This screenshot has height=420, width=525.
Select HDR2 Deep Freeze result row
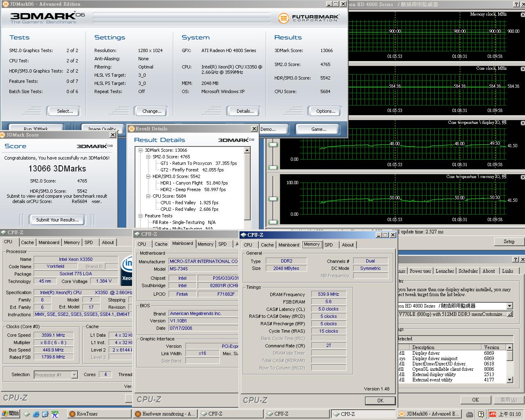pyautogui.click(x=193, y=189)
